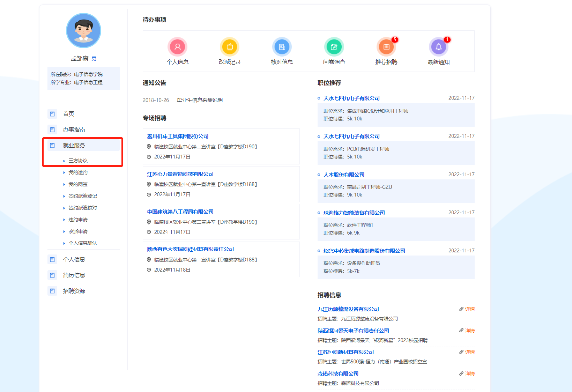
Task: Select 违约申请 submenu entry
Action: click(78, 220)
